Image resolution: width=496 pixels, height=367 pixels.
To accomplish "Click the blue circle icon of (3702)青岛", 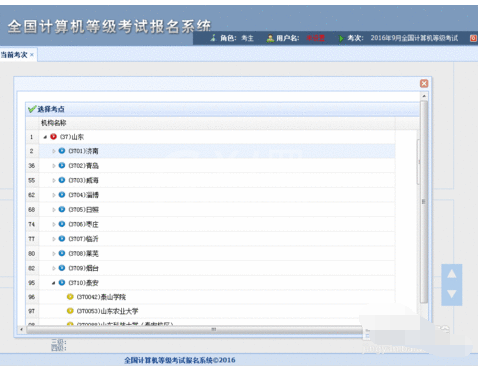I will pyautogui.click(x=62, y=165).
